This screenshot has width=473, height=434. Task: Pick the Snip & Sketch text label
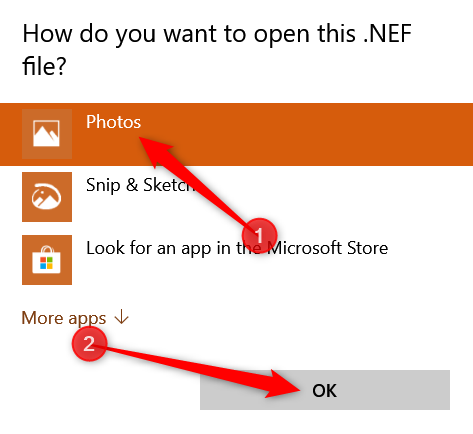pos(140,185)
